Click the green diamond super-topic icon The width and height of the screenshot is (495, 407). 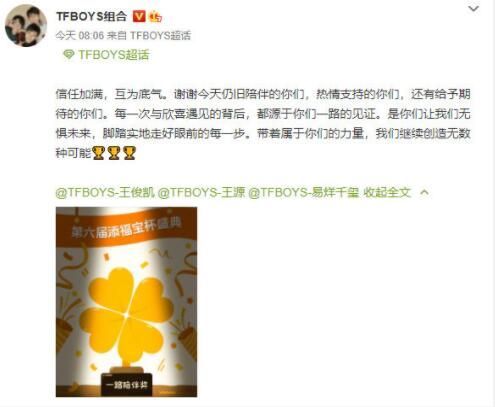[x=69, y=54]
